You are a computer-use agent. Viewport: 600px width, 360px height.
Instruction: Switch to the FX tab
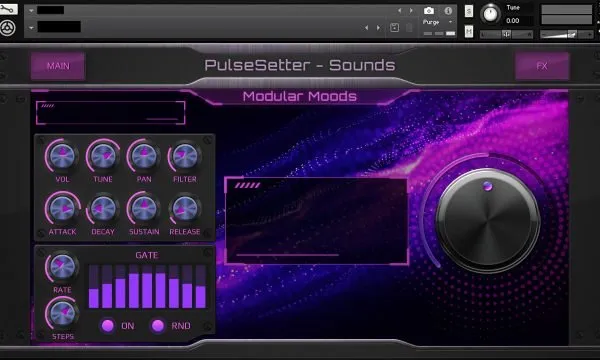(542, 66)
